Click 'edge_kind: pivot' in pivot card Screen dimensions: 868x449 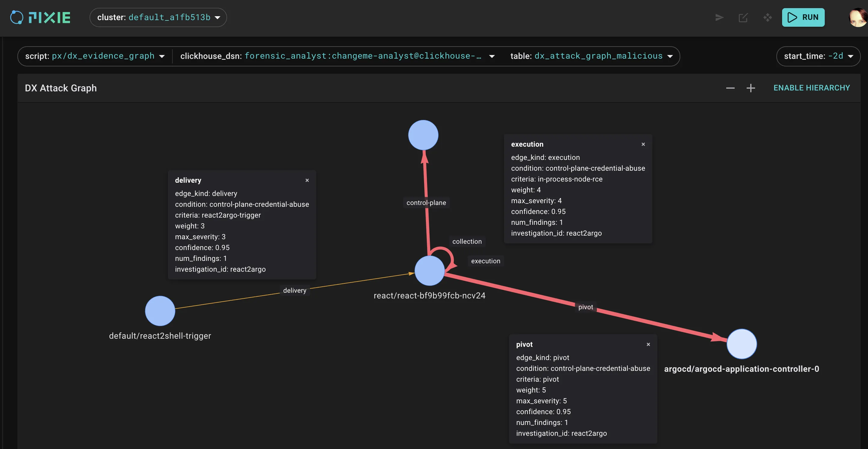542,358
